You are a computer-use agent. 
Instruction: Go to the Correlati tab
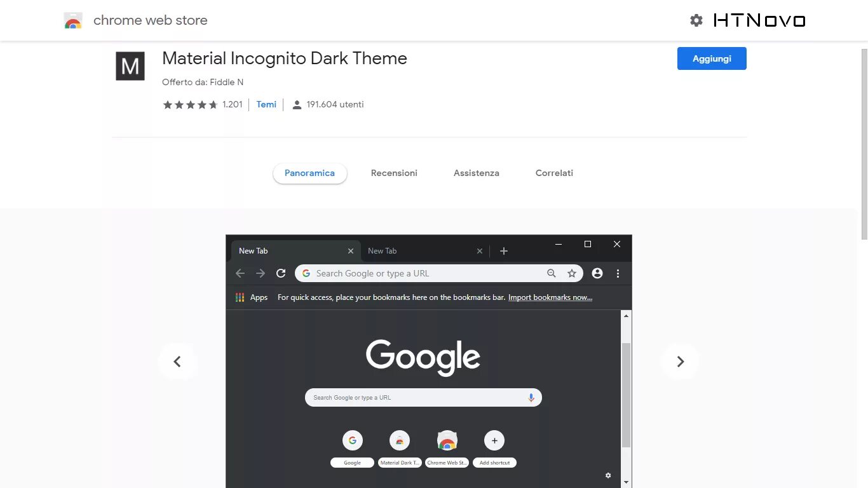click(x=554, y=173)
